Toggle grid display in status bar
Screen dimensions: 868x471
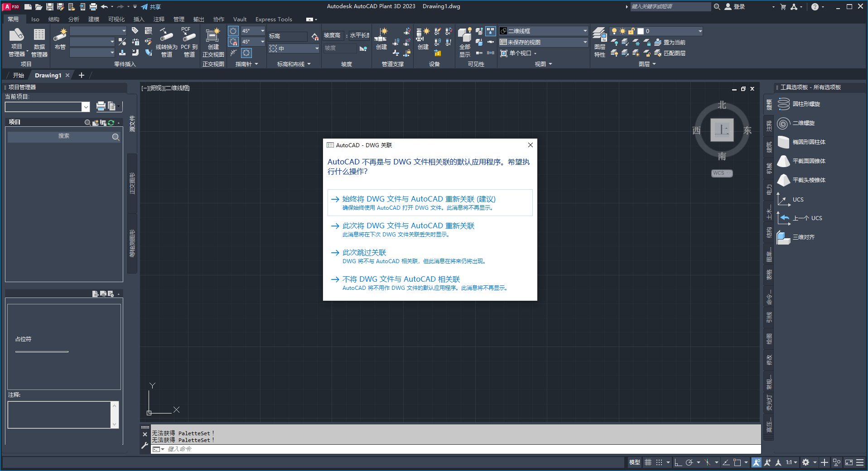click(x=648, y=462)
